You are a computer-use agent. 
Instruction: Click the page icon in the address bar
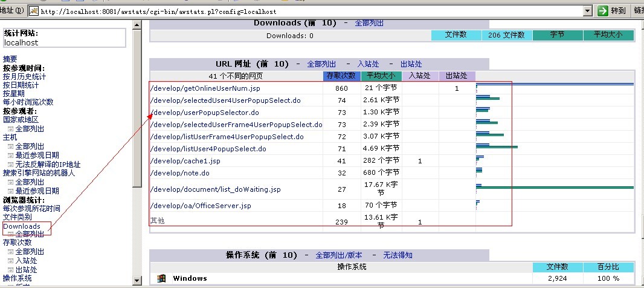(x=34, y=11)
